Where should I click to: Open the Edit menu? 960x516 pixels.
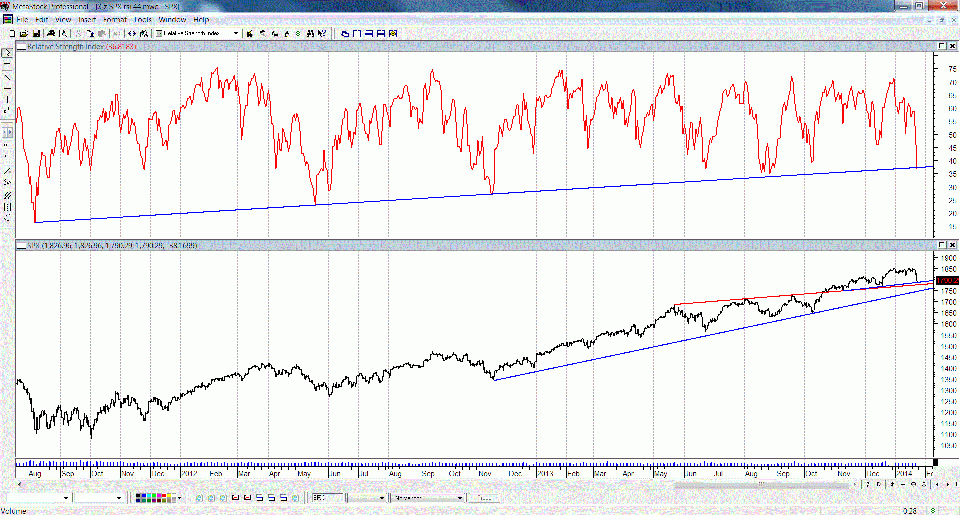click(x=41, y=20)
